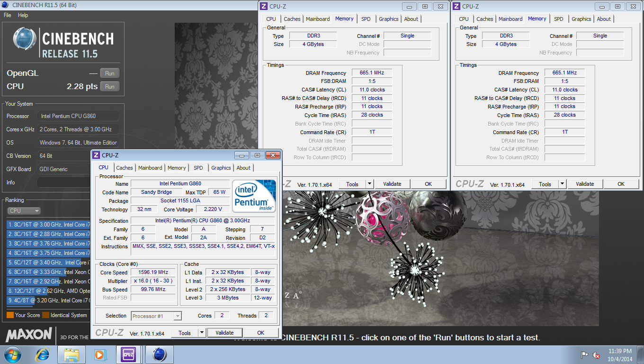Select ranking row 1. 8C/16T @ 3.00 GHz

(x=47, y=225)
